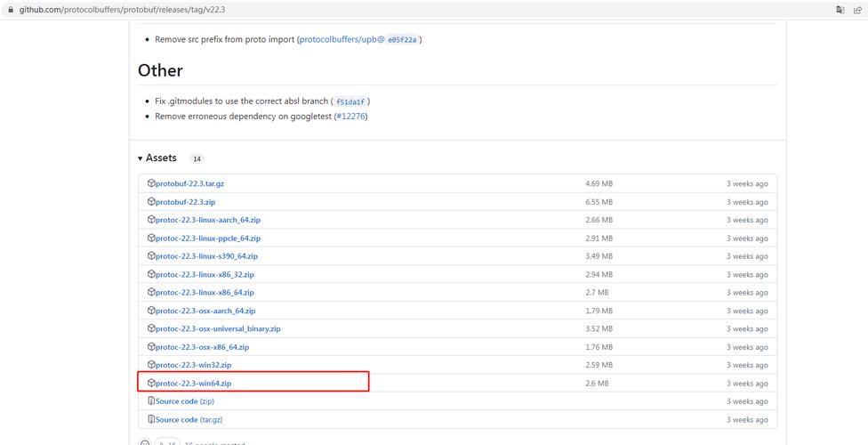
Task: Click the Assets count badge 14
Action: (197, 159)
